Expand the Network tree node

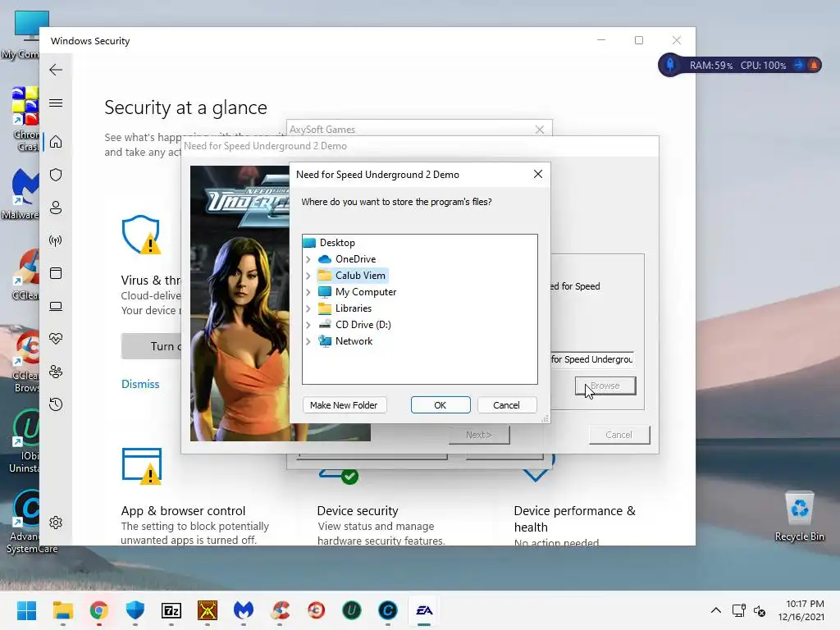pos(308,341)
